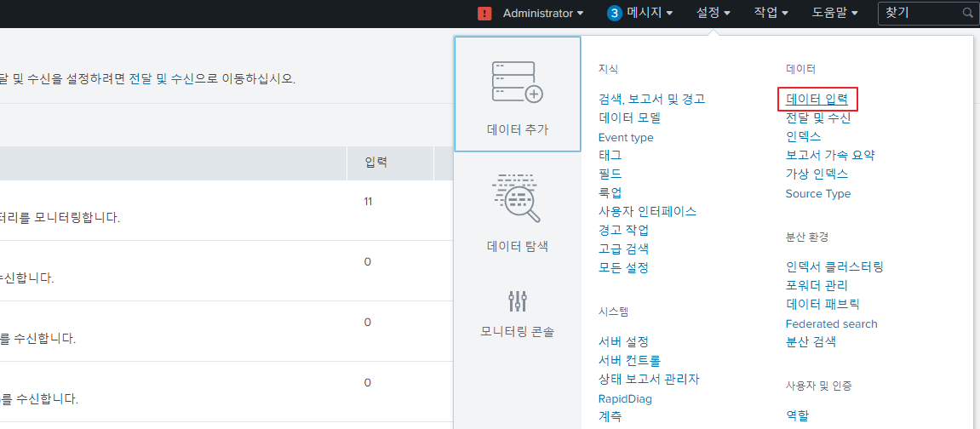
Task: Click the input count 11
Action: [368, 202]
